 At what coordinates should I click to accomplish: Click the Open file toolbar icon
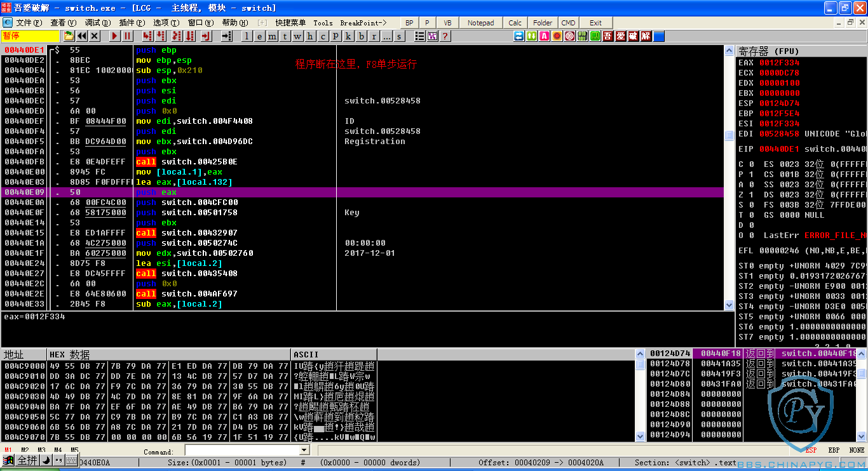click(x=69, y=36)
